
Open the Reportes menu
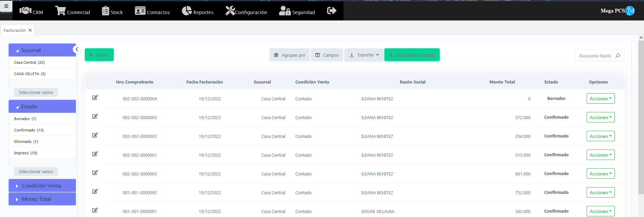198,11
